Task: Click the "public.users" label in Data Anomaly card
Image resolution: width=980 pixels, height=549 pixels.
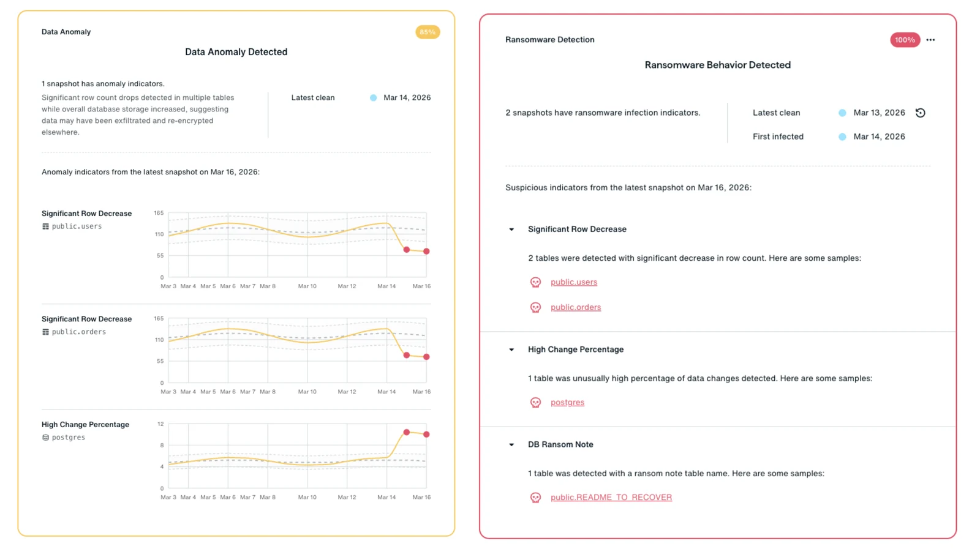Action: coord(77,226)
